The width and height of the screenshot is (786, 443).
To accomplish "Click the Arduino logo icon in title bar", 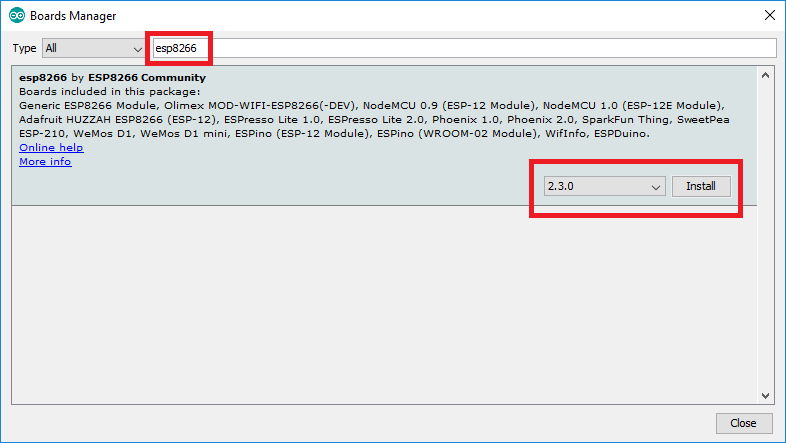I will (17, 16).
